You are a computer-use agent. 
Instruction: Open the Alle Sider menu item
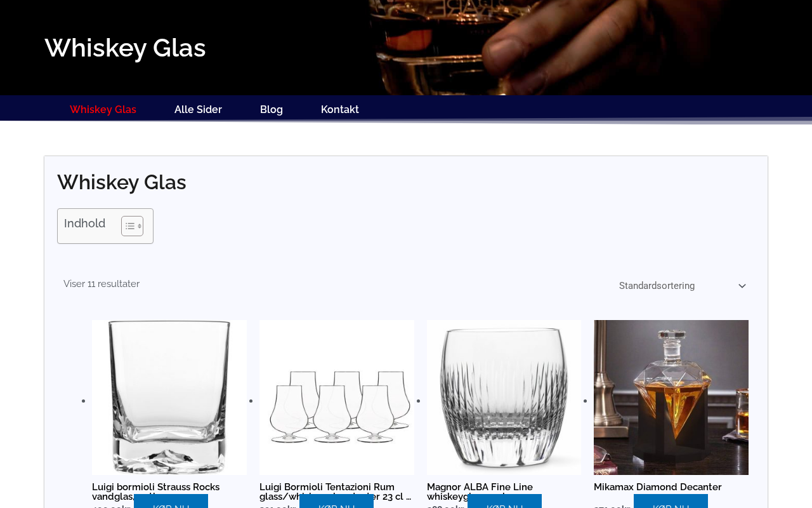(198, 109)
